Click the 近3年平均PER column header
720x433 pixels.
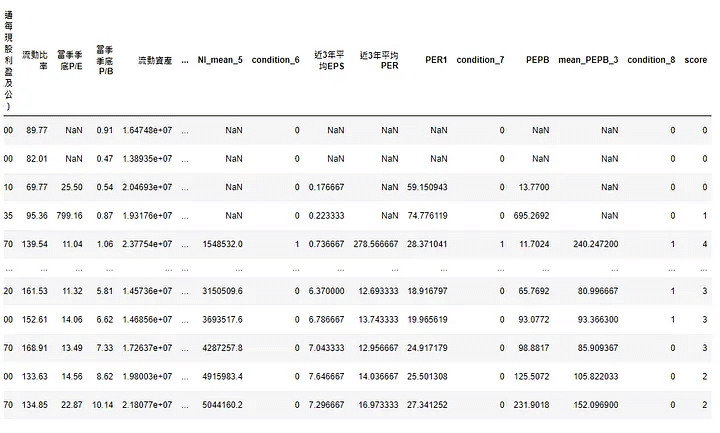pos(379,60)
